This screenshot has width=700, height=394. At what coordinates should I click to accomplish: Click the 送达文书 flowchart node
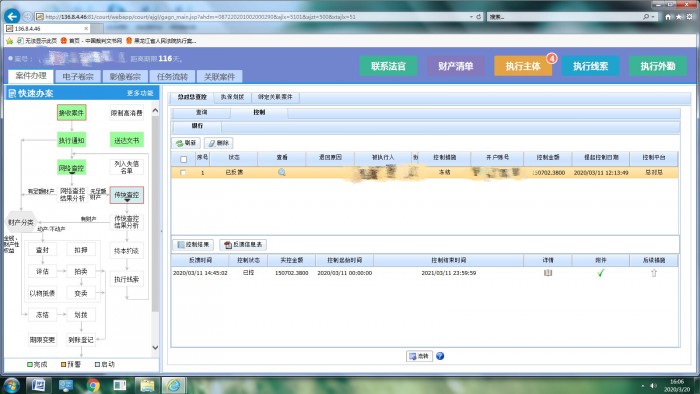(x=127, y=141)
